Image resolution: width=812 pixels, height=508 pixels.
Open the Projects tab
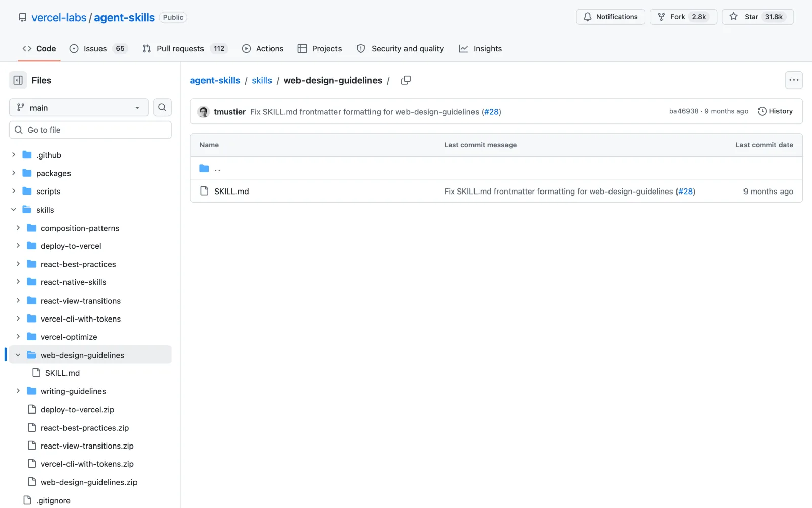click(x=320, y=49)
